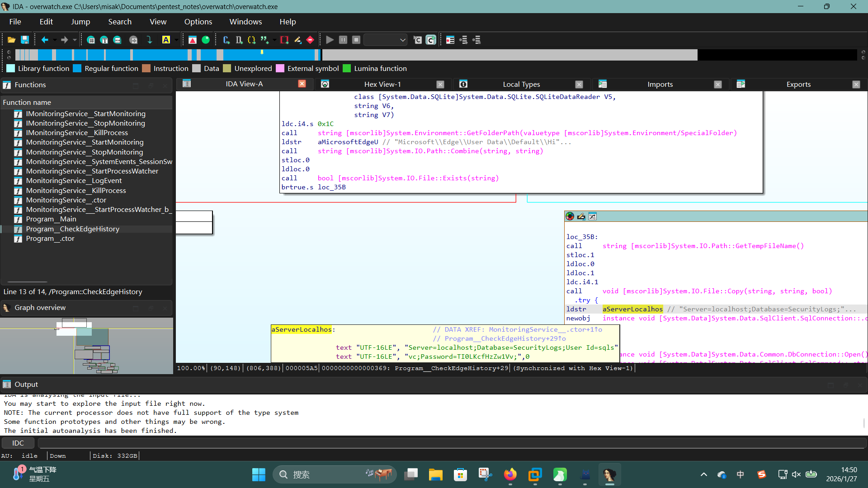This screenshot has width=868, height=488.
Task: Open the debugger selection combo box
Action: [x=385, y=40]
